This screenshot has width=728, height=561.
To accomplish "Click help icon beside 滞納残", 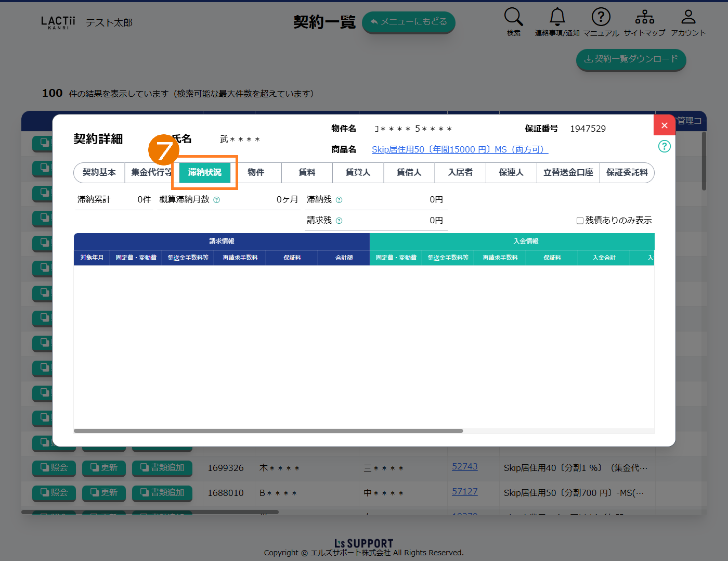I will coord(339,200).
